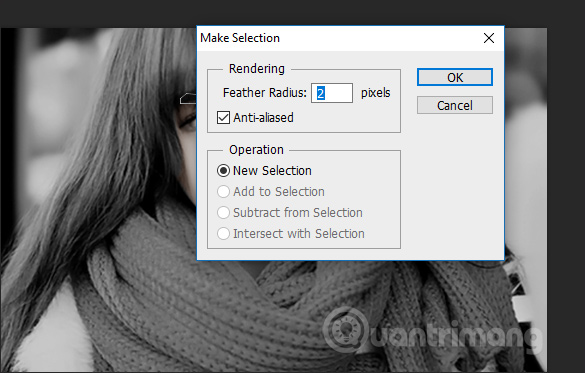Image resolution: width=585 pixels, height=373 pixels.
Task: Click OK in Make Selection dialog
Action: click(455, 77)
